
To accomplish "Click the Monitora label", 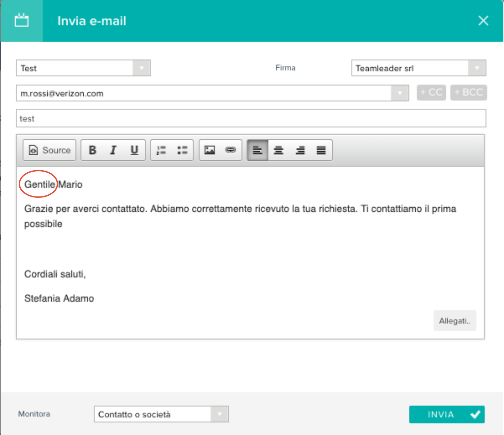I will click(x=34, y=414).
